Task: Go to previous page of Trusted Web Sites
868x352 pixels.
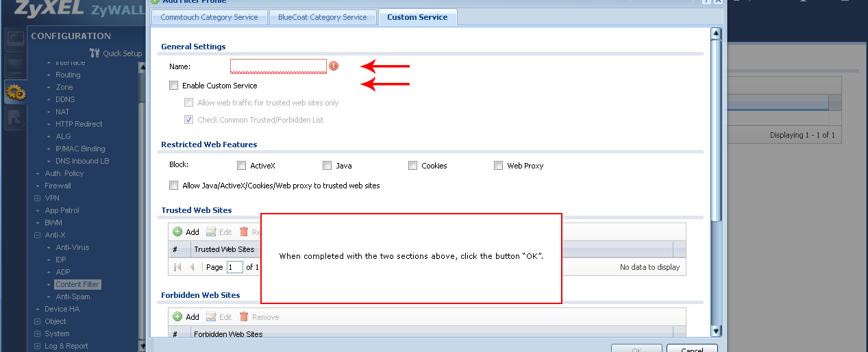Action: (x=192, y=267)
